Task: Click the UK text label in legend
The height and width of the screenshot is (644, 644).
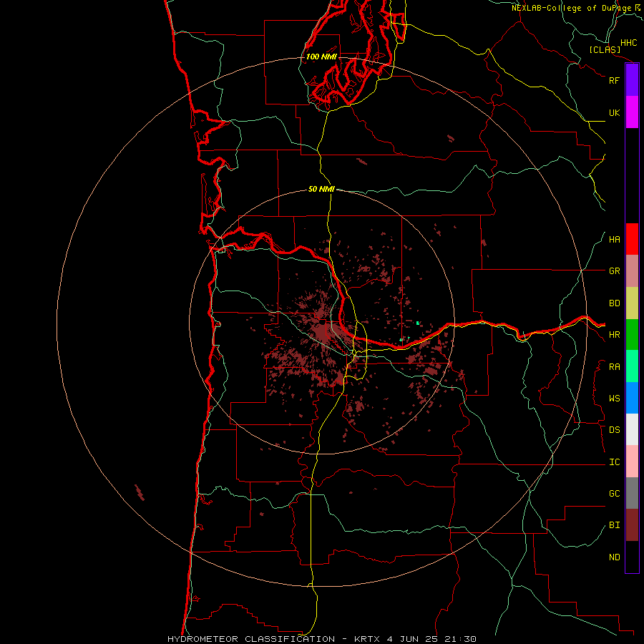Action: (x=614, y=112)
